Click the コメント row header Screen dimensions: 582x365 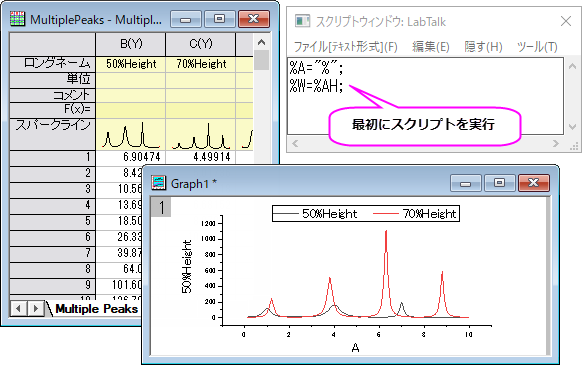click(52, 95)
